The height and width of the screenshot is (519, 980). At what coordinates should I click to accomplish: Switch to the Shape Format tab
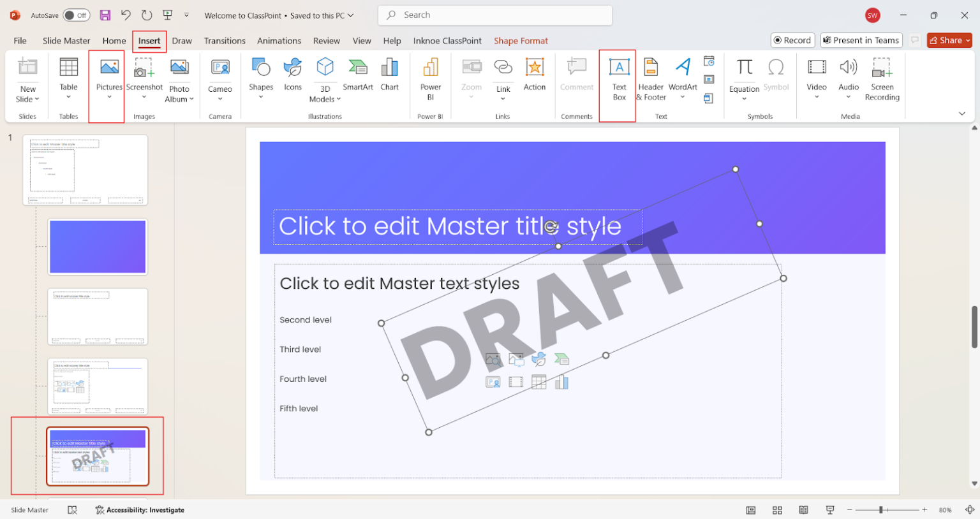(521, 41)
